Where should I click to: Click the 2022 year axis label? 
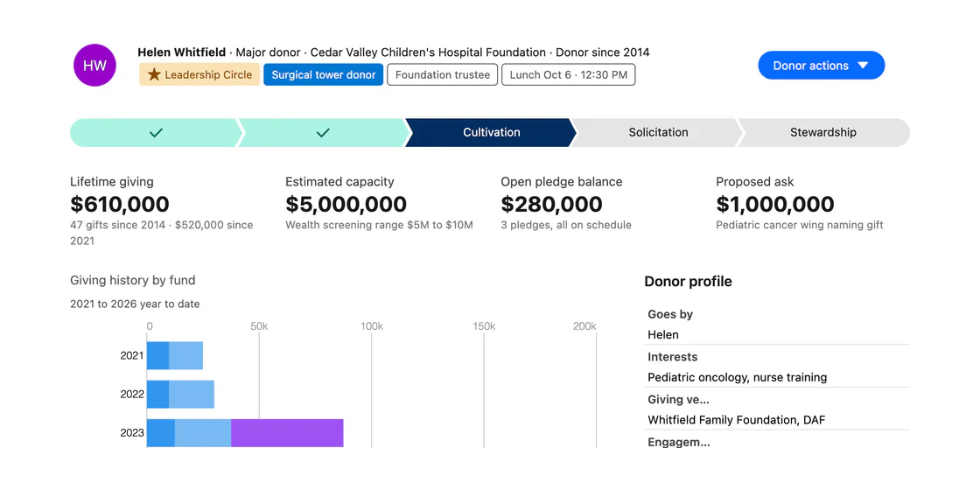click(x=132, y=395)
